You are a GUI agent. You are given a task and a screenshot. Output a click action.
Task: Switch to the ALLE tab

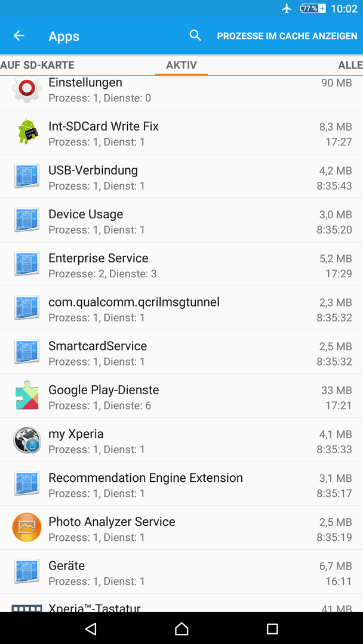pyautogui.click(x=350, y=65)
